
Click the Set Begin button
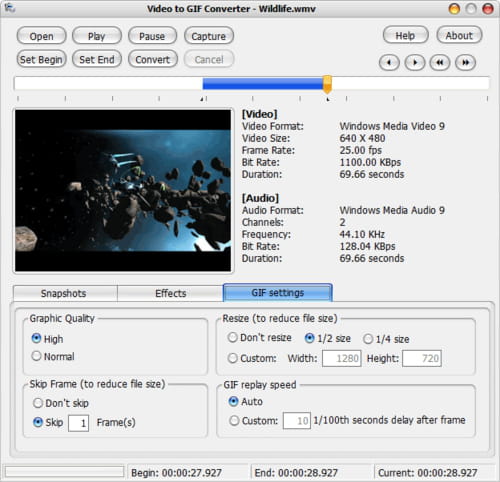(41, 59)
